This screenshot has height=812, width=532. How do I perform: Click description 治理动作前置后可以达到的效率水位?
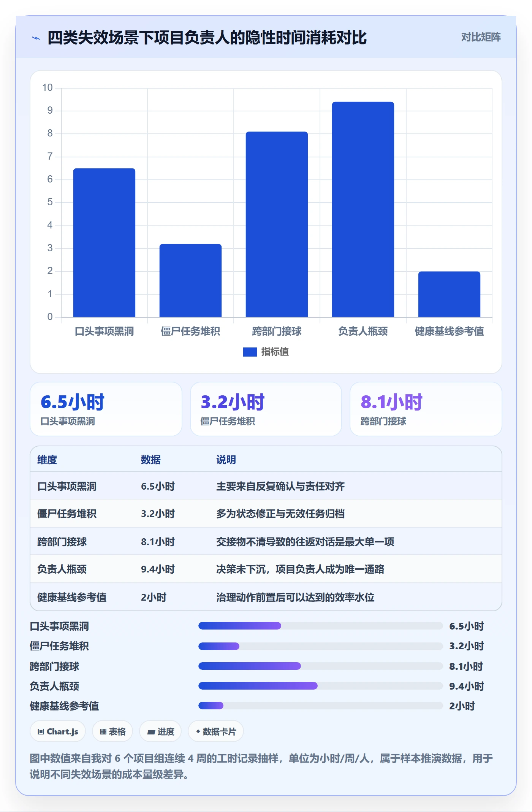pyautogui.click(x=295, y=598)
